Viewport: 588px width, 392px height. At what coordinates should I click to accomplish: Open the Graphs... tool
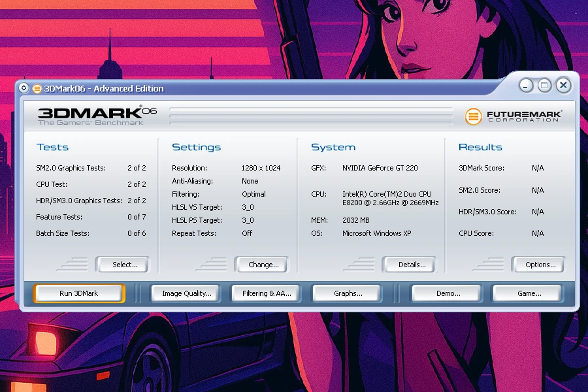[x=348, y=293]
